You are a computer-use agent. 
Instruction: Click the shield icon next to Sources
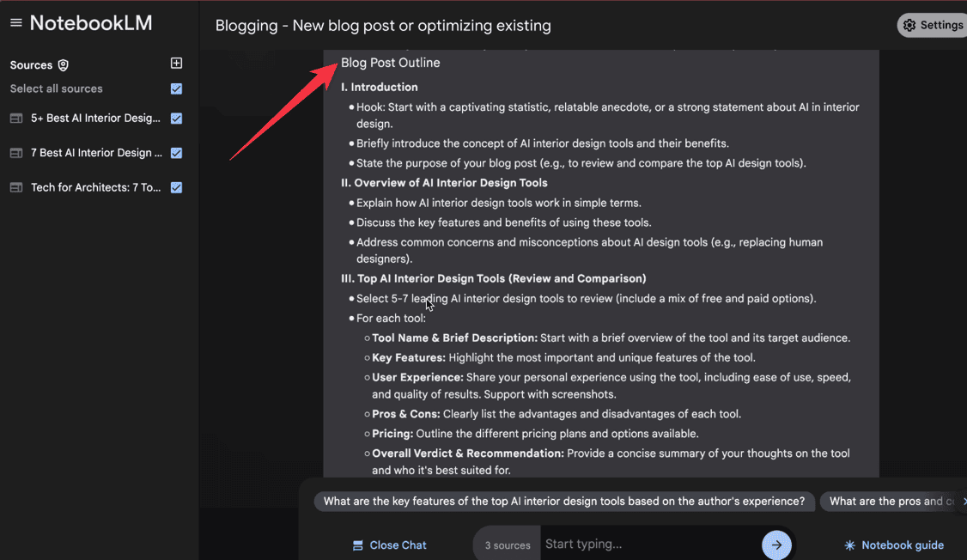(63, 65)
